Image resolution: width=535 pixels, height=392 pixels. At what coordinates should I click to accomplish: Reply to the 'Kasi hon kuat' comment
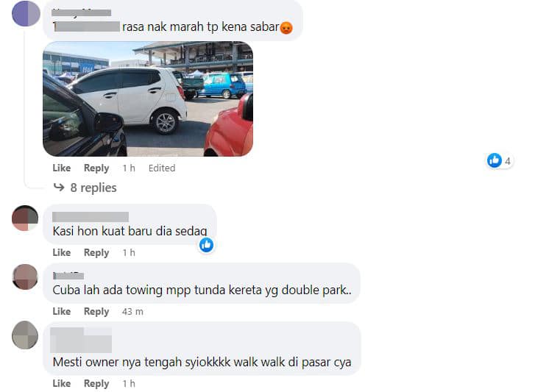(96, 252)
